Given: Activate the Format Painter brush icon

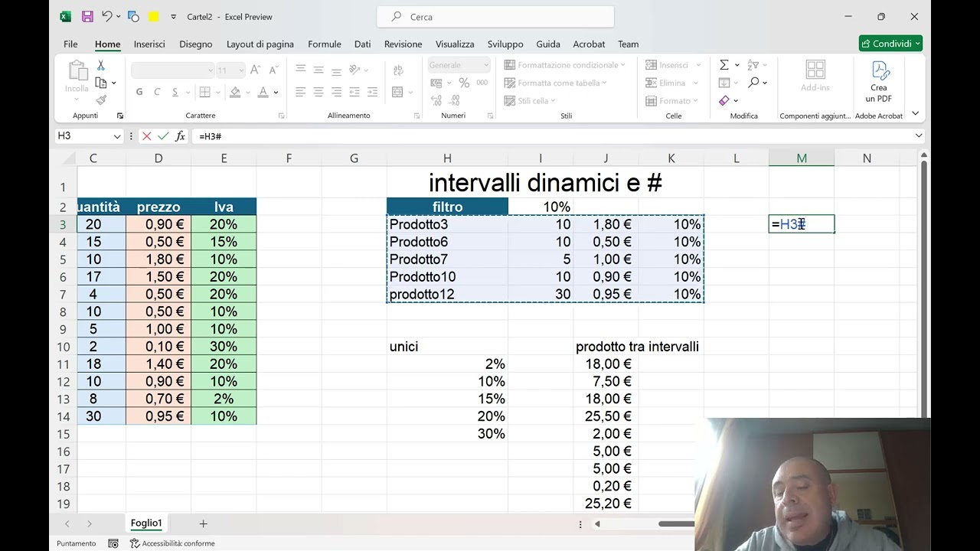Looking at the screenshot, I should point(101,99).
